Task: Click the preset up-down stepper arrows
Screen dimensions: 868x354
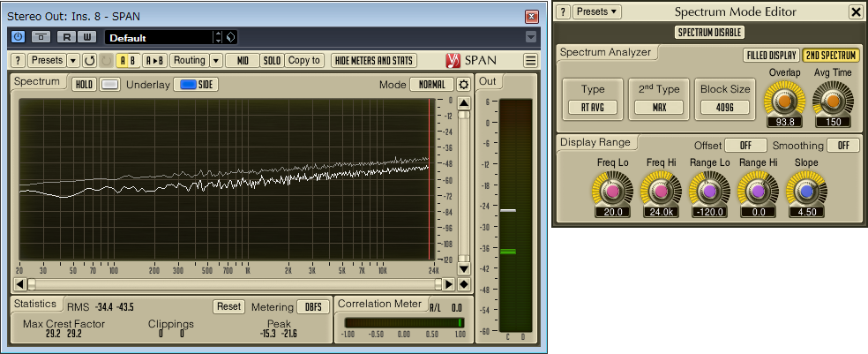Action: 219,38
